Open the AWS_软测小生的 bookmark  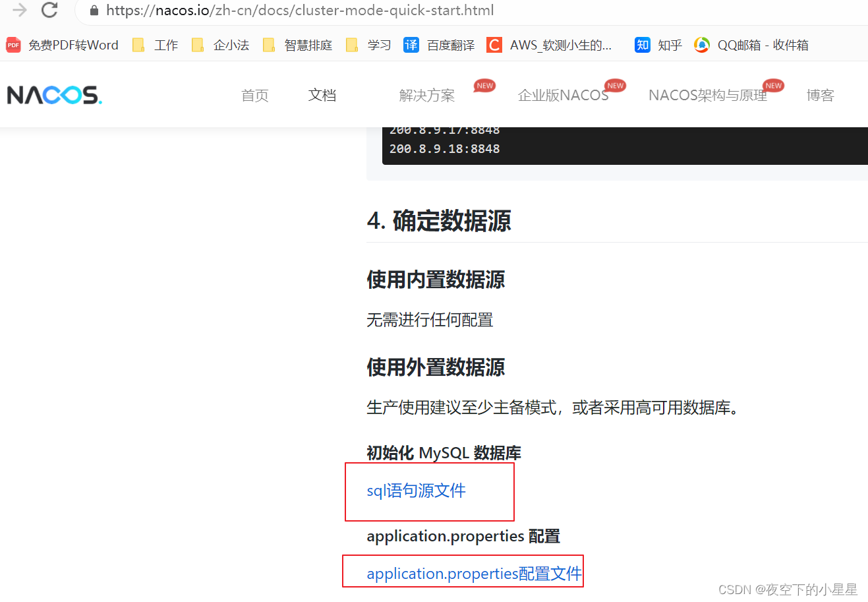550,45
